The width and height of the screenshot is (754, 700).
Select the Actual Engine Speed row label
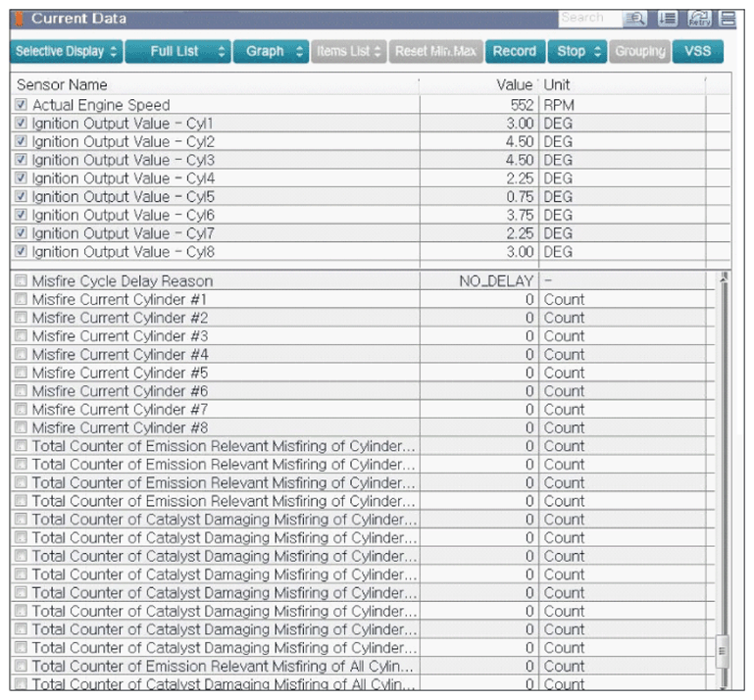click(x=101, y=105)
